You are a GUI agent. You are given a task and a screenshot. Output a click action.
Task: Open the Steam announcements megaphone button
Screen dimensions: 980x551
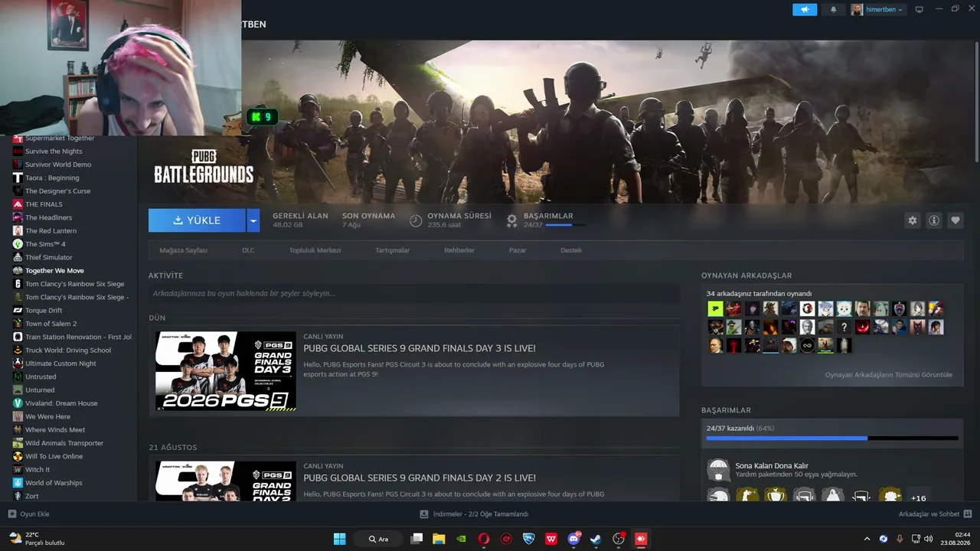(x=805, y=9)
